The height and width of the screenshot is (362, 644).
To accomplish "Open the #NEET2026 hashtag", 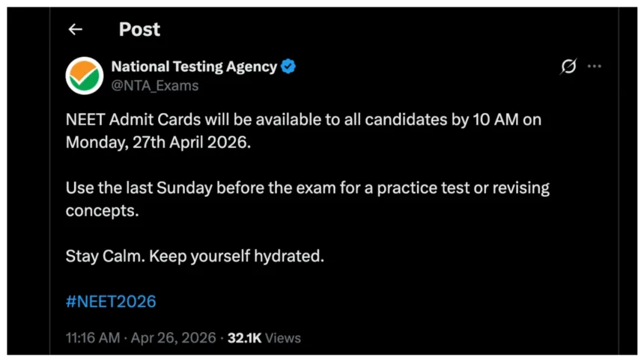I will [x=111, y=301].
